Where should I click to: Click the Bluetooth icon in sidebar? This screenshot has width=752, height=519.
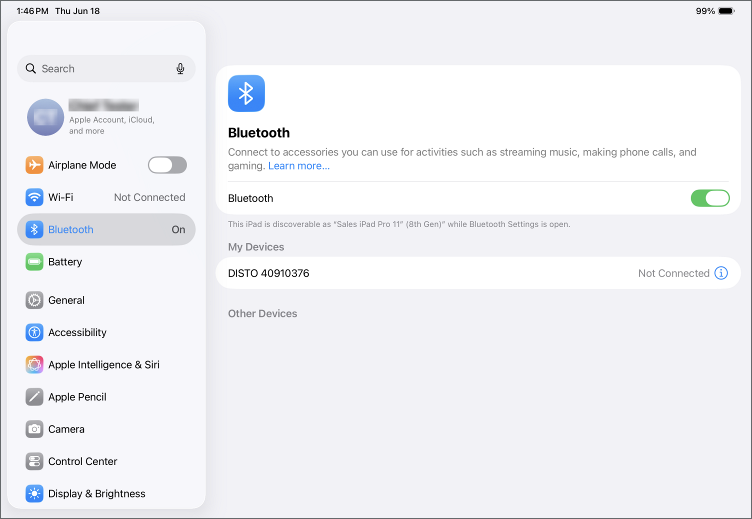pos(35,229)
